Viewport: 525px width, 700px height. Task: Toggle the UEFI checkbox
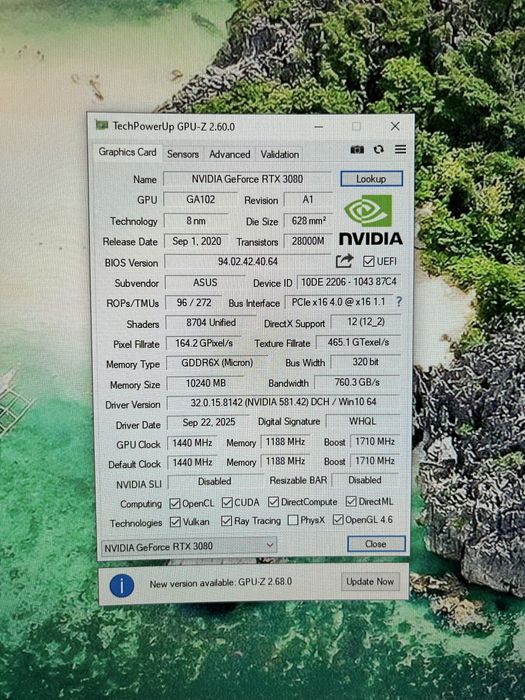368,261
